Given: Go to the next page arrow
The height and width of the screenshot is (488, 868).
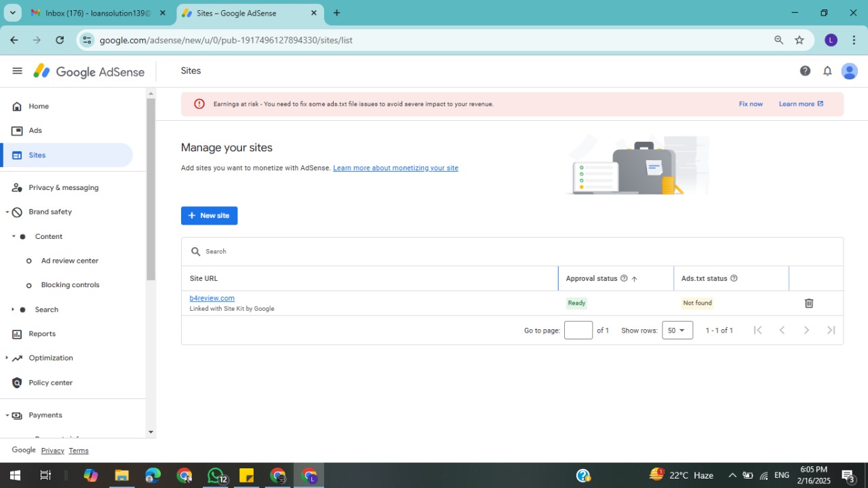Looking at the screenshot, I should pos(806,330).
